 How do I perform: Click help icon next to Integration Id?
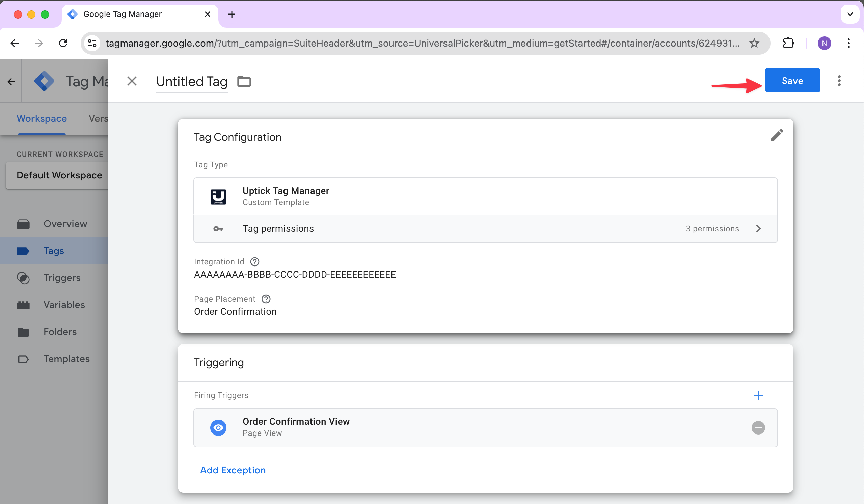coord(254,262)
